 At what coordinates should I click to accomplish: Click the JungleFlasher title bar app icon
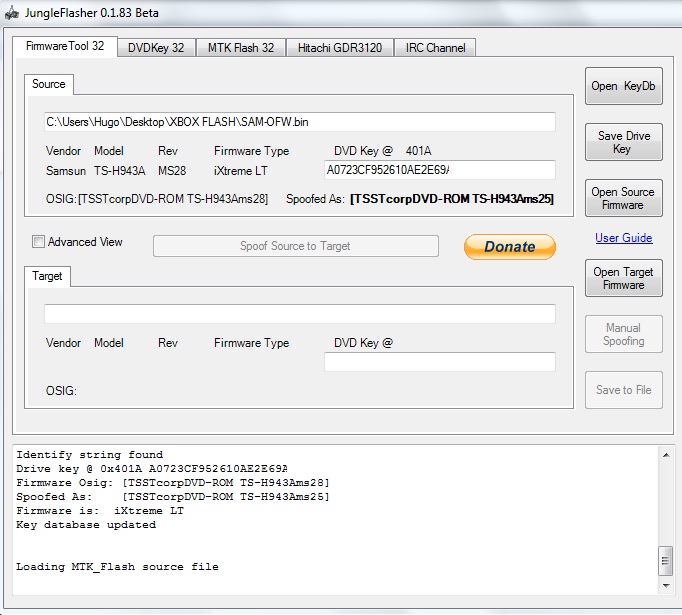(x=12, y=13)
